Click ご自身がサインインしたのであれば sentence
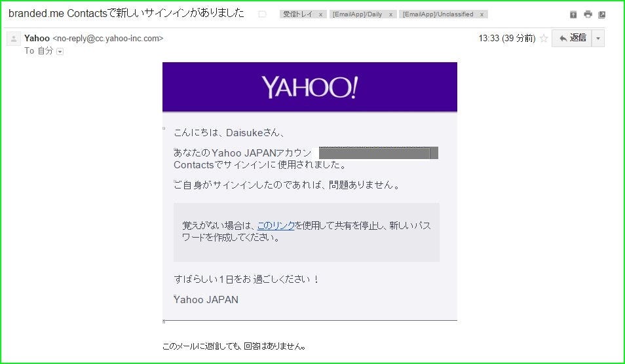 coord(287,185)
